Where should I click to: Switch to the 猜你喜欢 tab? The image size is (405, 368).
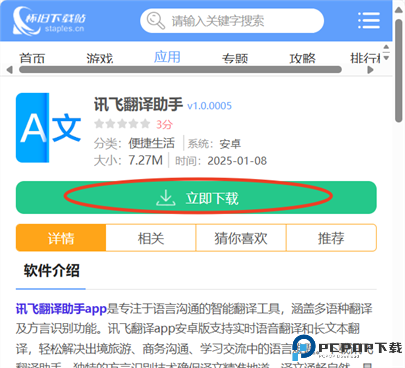coord(241,238)
